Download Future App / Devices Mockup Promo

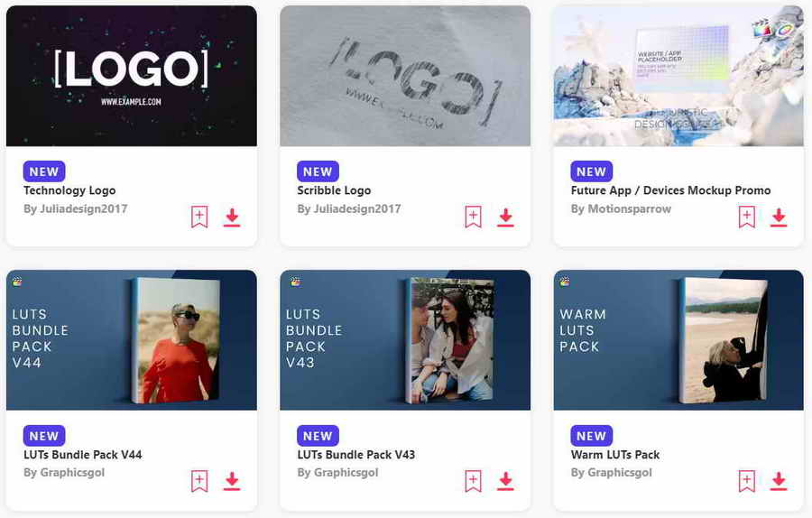pyautogui.click(x=779, y=217)
